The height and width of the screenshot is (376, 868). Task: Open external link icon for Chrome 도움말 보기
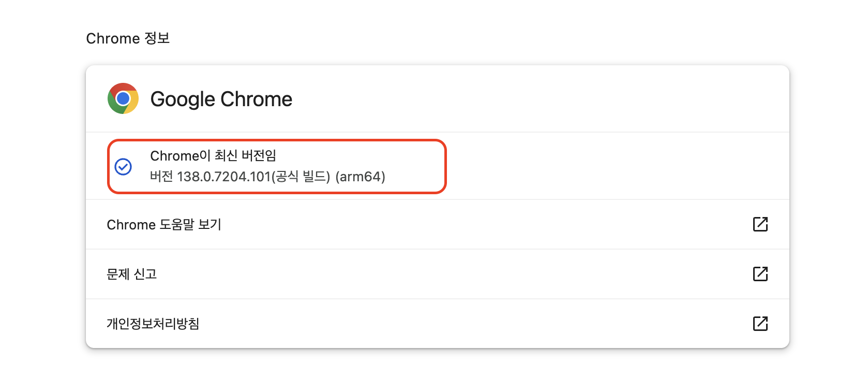pos(760,224)
